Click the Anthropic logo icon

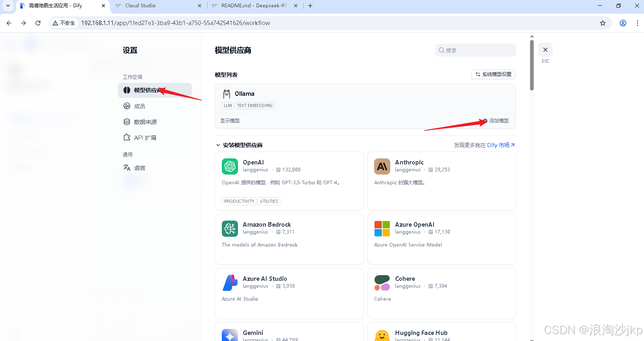(x=382, y=166)
